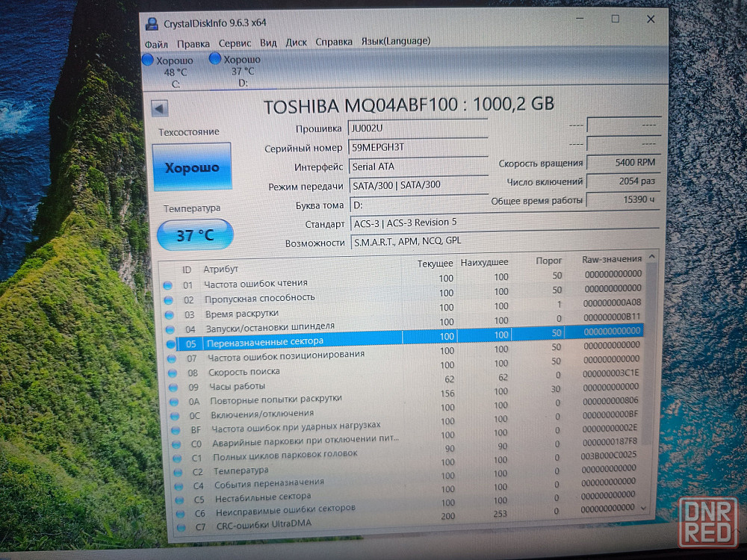Click raw value 003B000C0025
This screenshot has height=560, width=747.
pos(608,455)
